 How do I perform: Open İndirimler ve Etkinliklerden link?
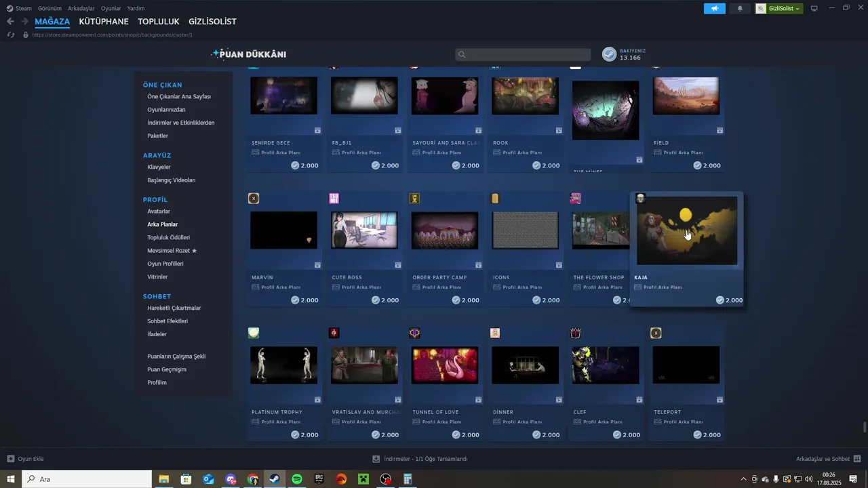pyautogui.click(x=181, y=123)
